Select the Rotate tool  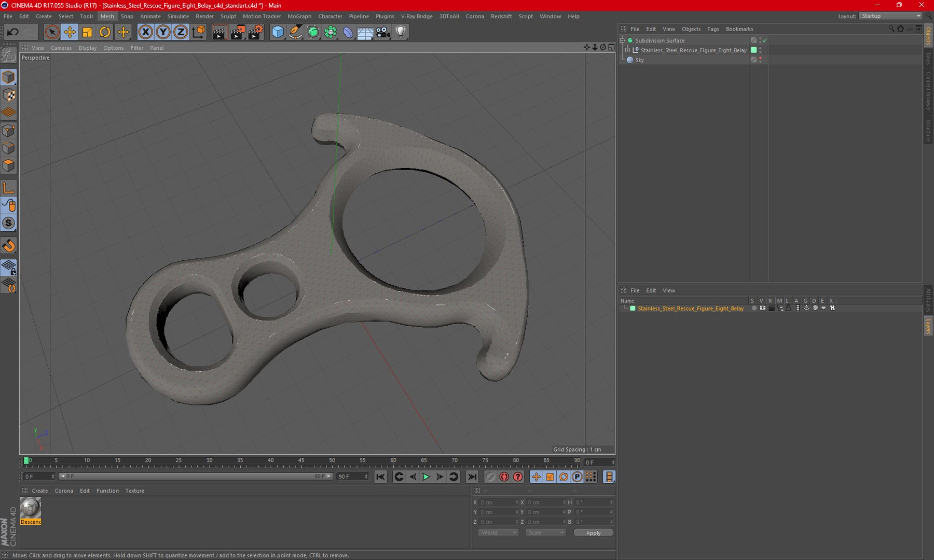click(105, 32)
